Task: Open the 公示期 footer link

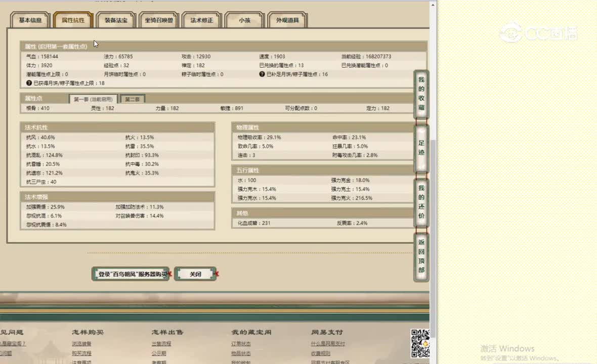Action: tap(159, 353)
